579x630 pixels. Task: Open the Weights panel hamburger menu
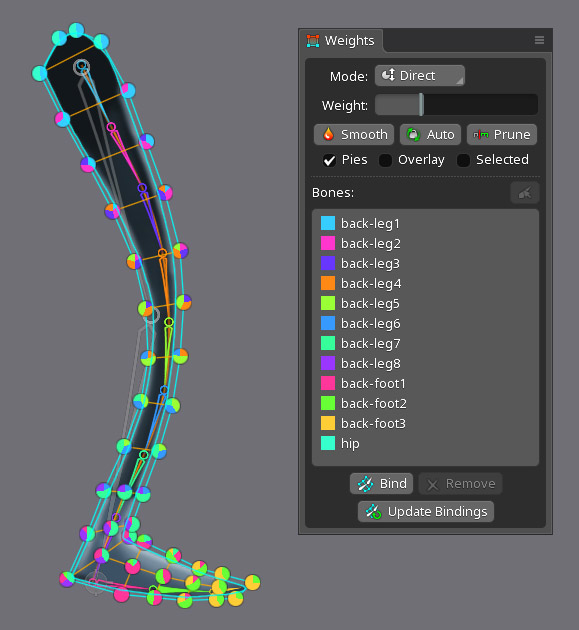(540, 40)
